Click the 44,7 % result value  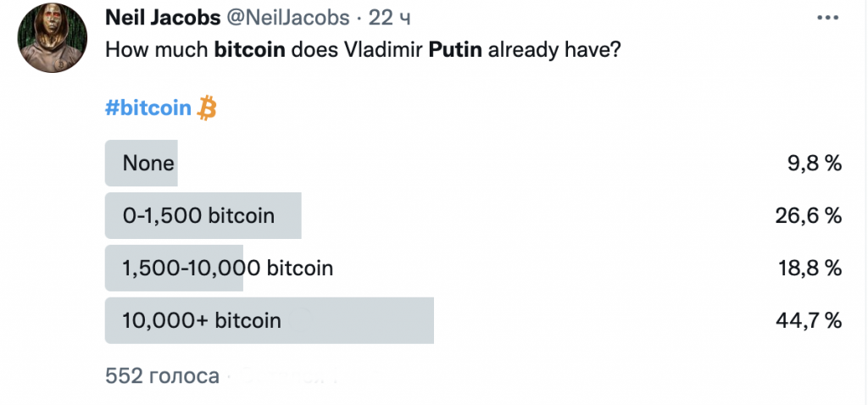pos(809,321)
